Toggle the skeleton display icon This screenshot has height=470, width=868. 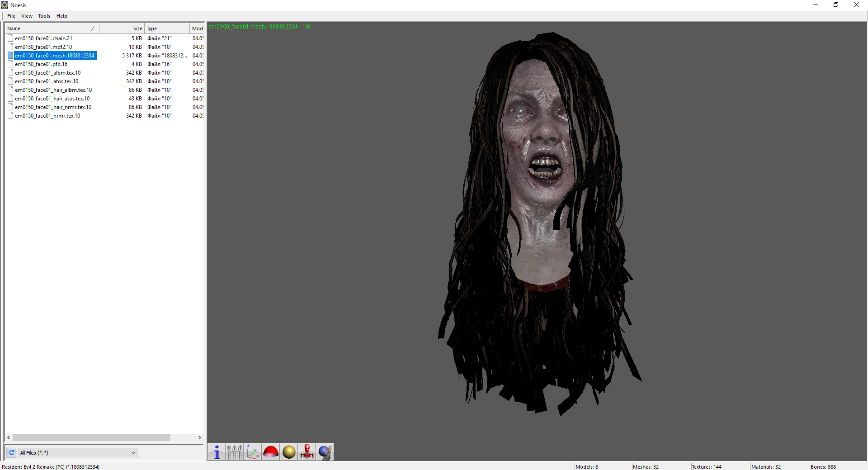pyautogui.click(x=235, y=452)
